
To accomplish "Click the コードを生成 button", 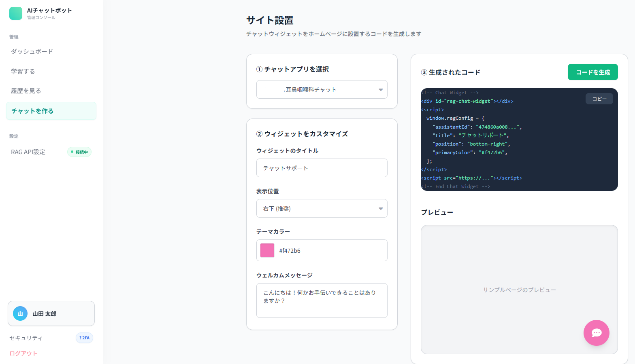I will tap(592, 72).
